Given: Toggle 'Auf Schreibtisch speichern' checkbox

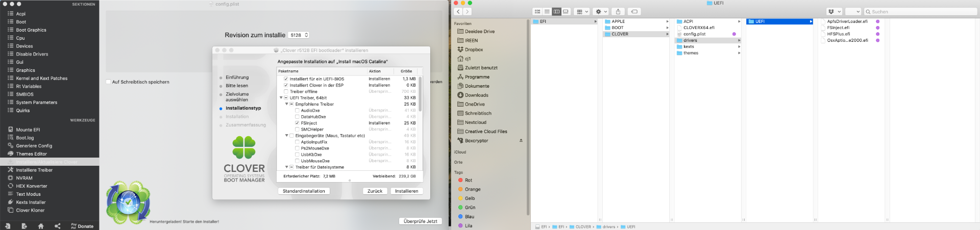Looking at the screenshot, I should [x=108, y=82].
